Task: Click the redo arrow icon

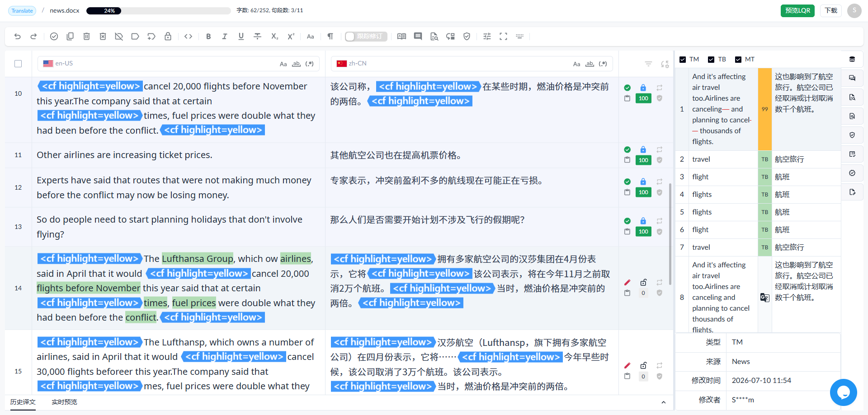Action: (33, 37)
